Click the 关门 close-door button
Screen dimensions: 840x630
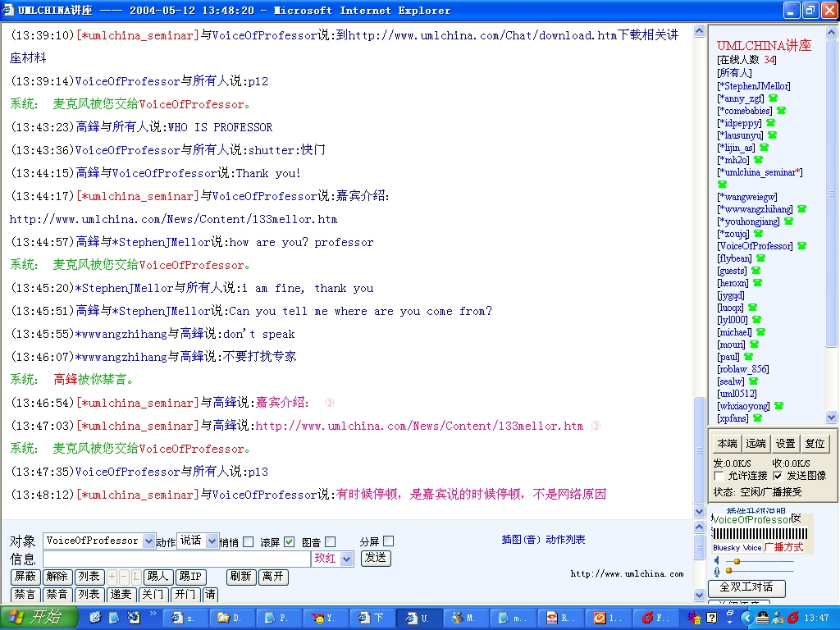coord(153,595)
